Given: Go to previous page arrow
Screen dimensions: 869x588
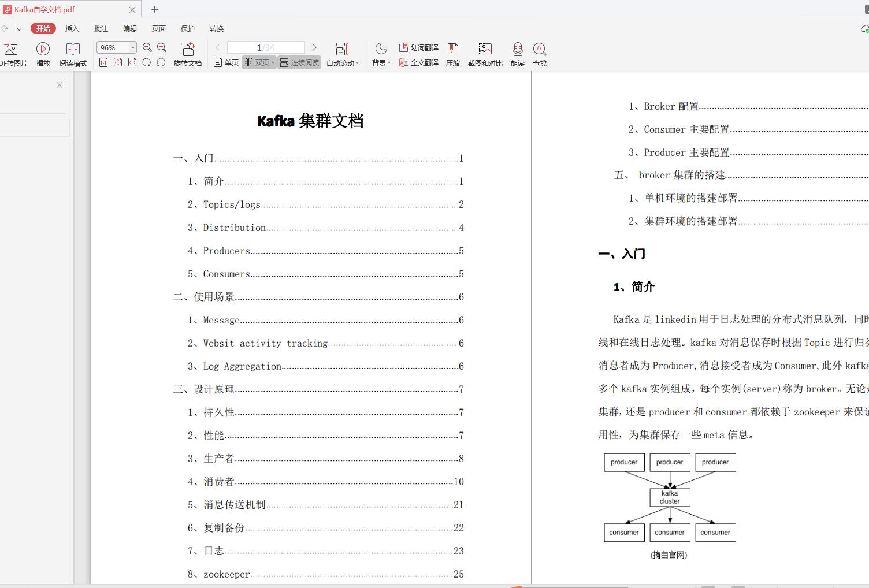Looking at the screenshot, I should 218,47.
